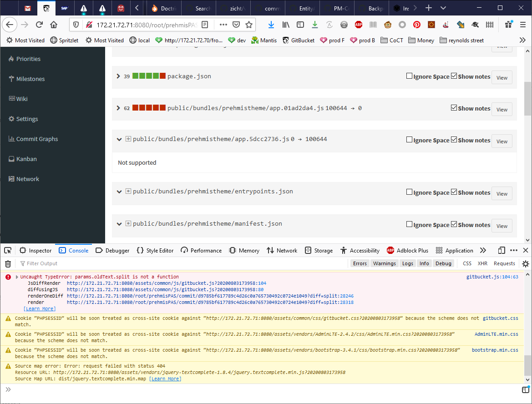
Task: Open the Firefox hamburger menu
Action: [523, 25]
